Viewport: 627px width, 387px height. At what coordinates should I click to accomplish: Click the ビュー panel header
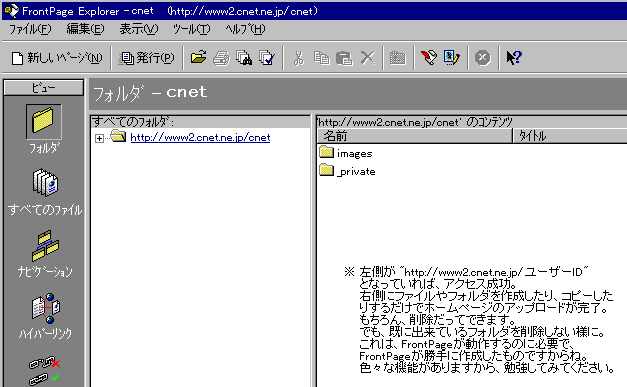click(x=44, y=88)
